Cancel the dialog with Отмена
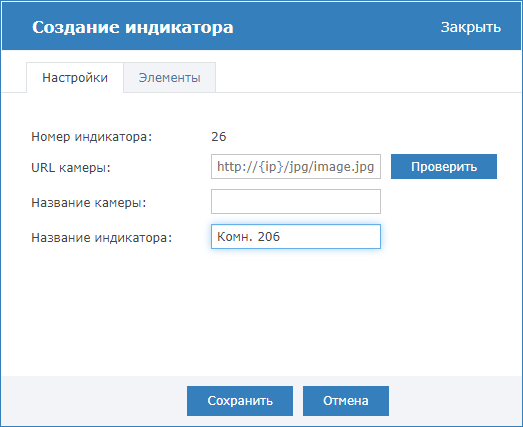The height and width of the screenshot is (427, 523). tap(346, 401)
